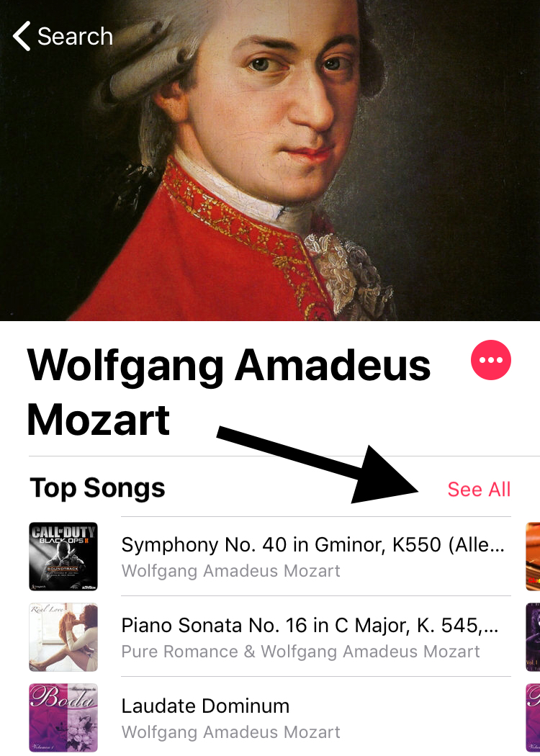Image resolution: width=540 pixels, height=756 pixels.
Task: Tap Pure Romance & Wolfgang Amadeus Mozart subtitle
Action: (x=300, y=652)
